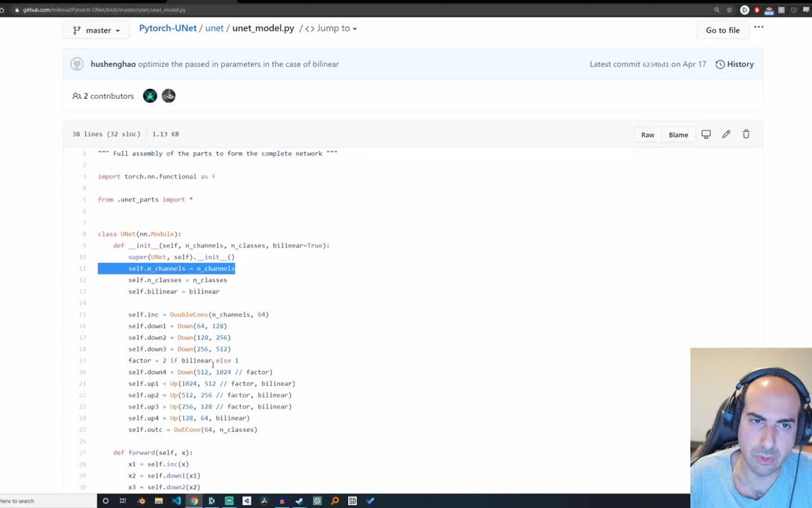812x508 pixels.
Task: Open the orange magnifier app on taskbar
Action: [x=335, y=501]
